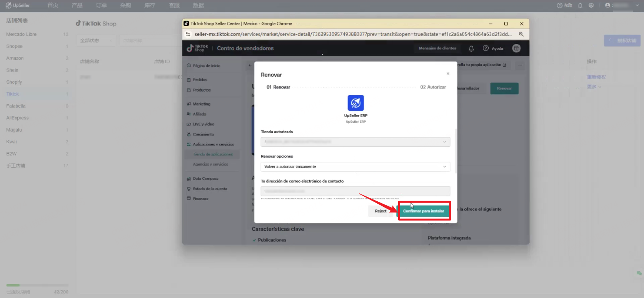Open Página de inicio in seller sidebar
This screenshot has width=644, height=298.
pyautogui.click(x=207, y=66)
